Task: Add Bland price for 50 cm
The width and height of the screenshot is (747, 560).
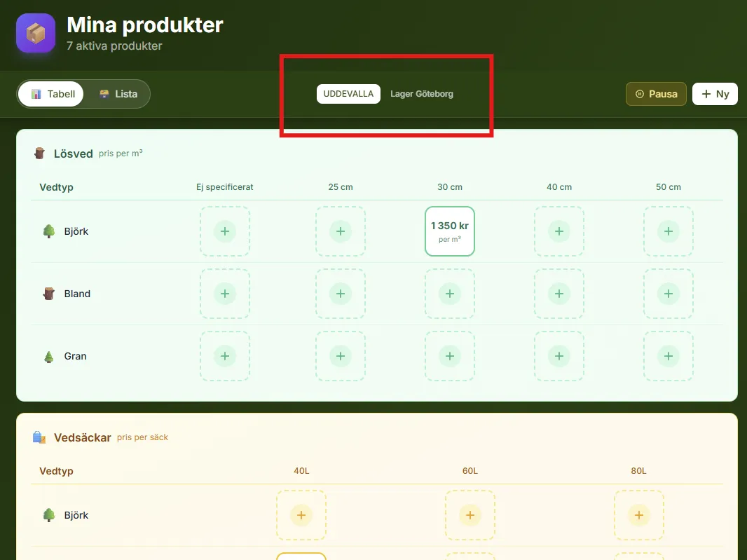Action: click(x=669, y=294)
